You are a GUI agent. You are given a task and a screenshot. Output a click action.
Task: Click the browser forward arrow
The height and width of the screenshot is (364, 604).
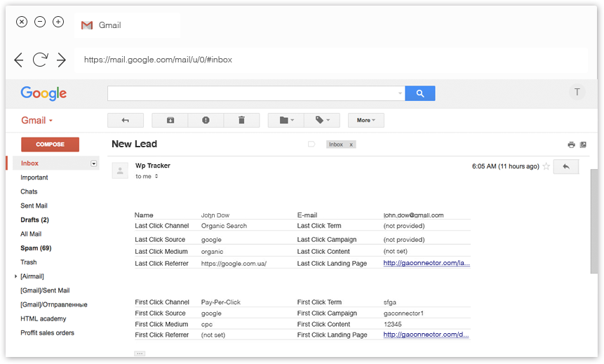click(x=61, y=60)
